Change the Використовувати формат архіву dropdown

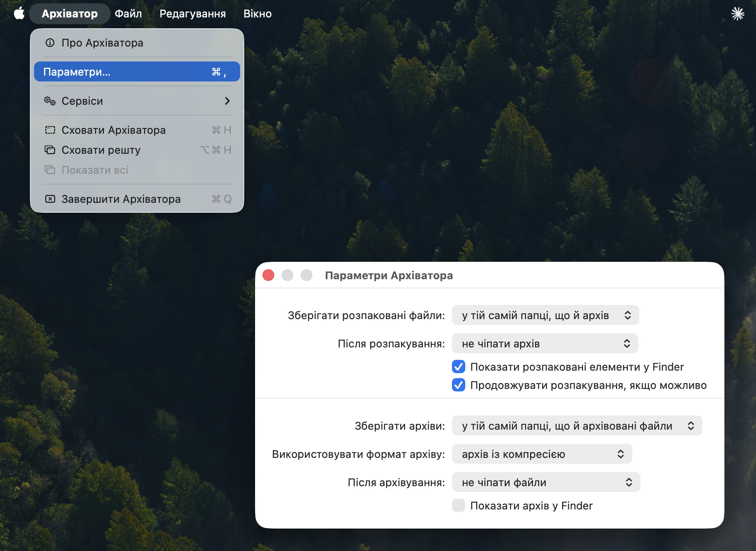pyautogui.click(x=542, y=454)
